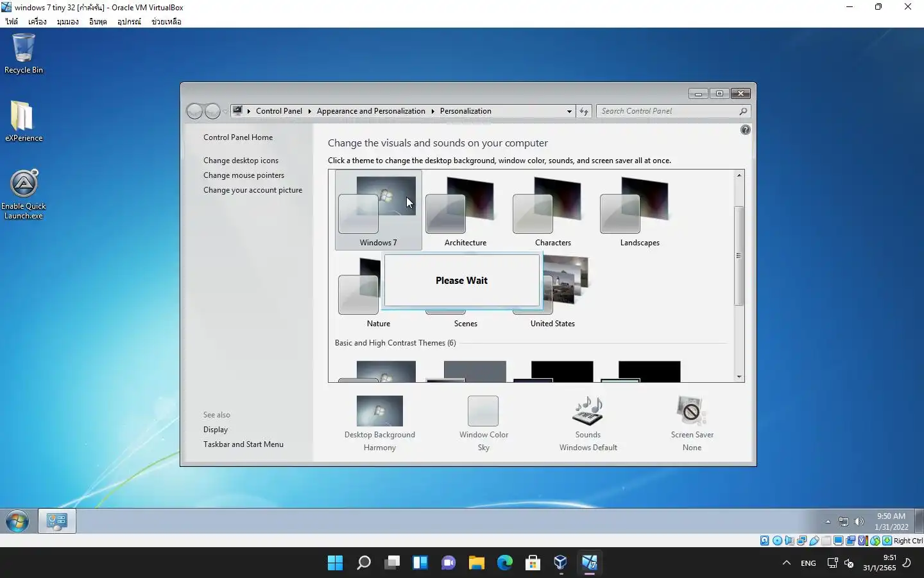Click the theme list scroll down arrow
Viewport: 924px width, 578px height.
tap(739, 377)
